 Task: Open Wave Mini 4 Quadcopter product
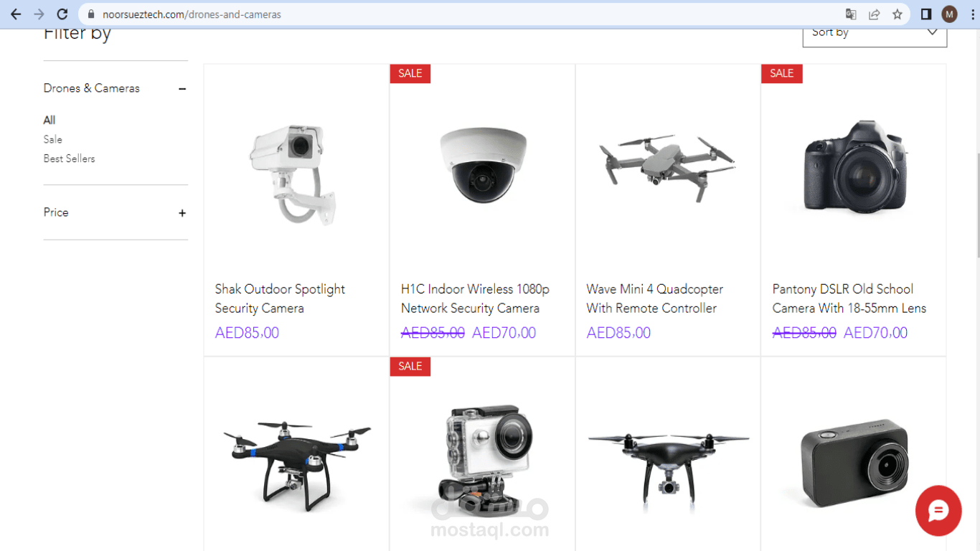654,298
